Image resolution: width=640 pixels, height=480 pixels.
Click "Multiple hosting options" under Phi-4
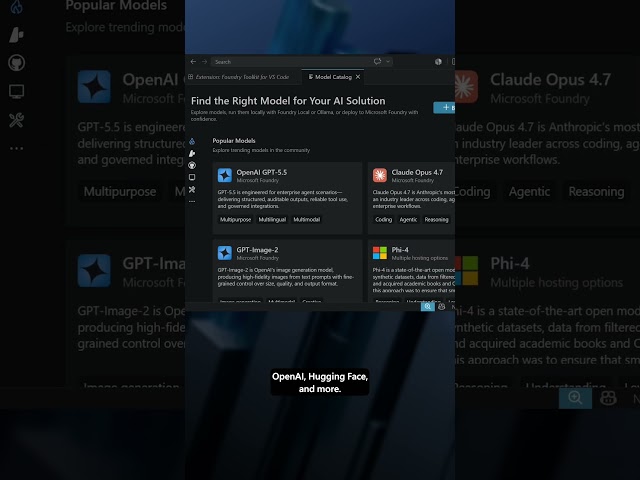pos(420,258)
